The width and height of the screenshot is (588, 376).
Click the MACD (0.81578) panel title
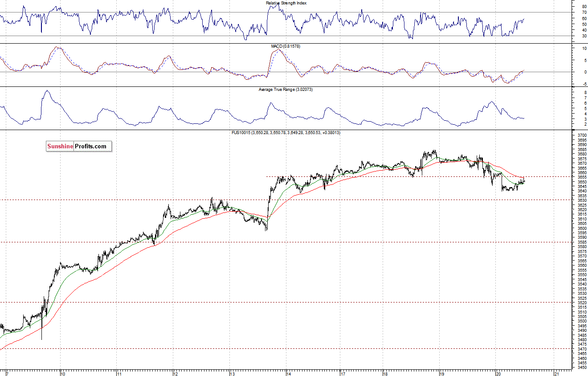pos(286,46)
